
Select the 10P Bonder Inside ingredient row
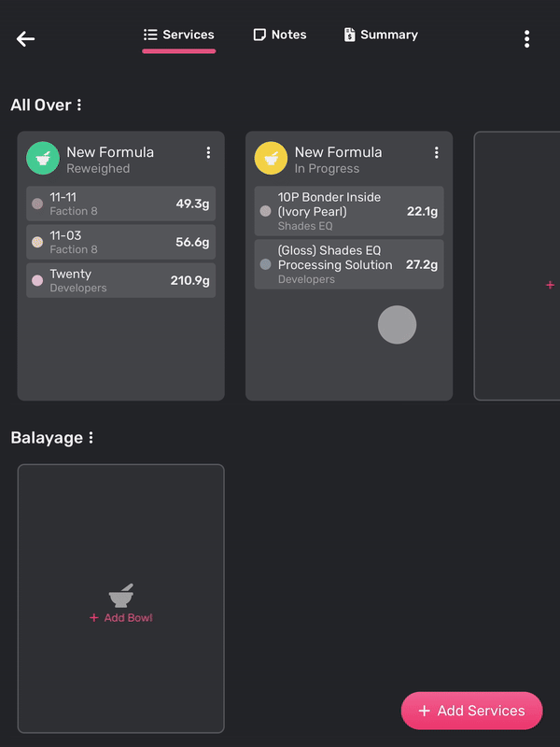348,211
